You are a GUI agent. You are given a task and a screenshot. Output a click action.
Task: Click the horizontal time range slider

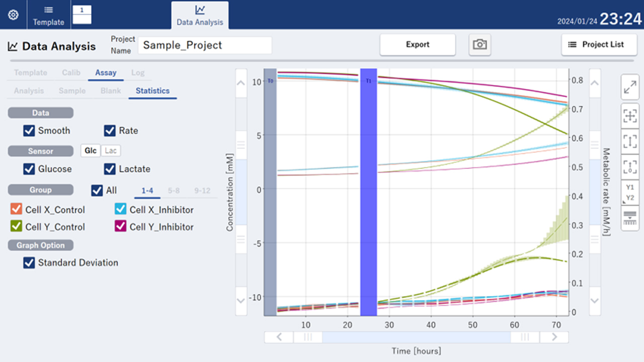[x=416, y=337]
